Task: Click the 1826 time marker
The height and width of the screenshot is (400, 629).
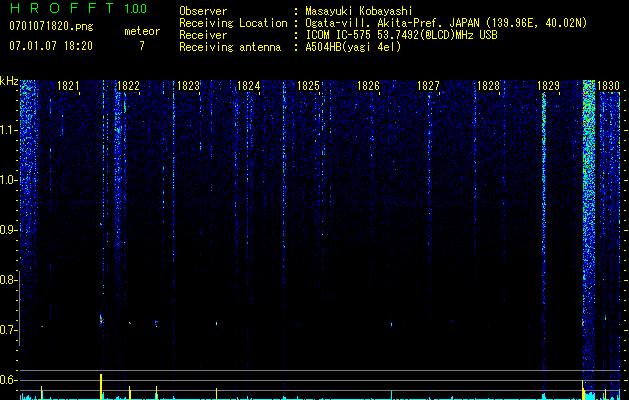Action: 368,86
